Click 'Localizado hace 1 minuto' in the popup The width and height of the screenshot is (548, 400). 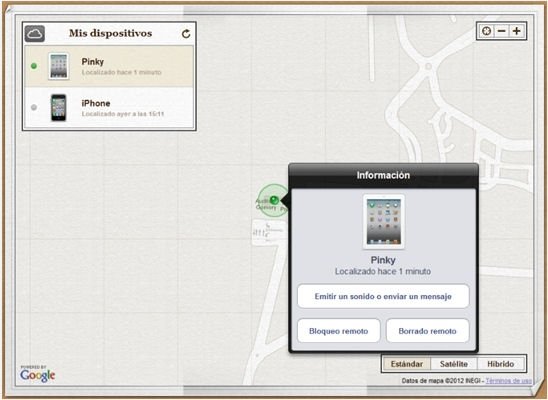click(x=383, y=271)
